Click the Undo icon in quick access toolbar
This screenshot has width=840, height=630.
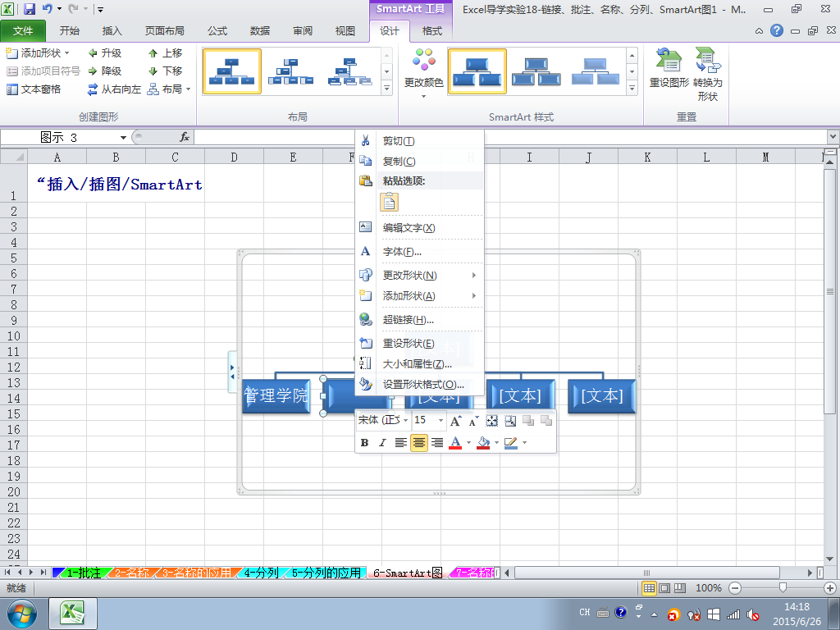click(x=48, y=9)
